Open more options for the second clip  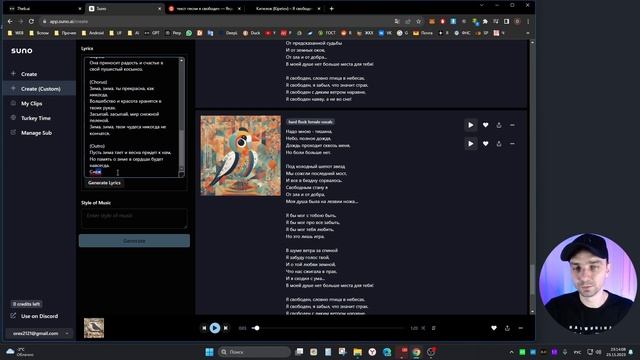tap(512, 144)
